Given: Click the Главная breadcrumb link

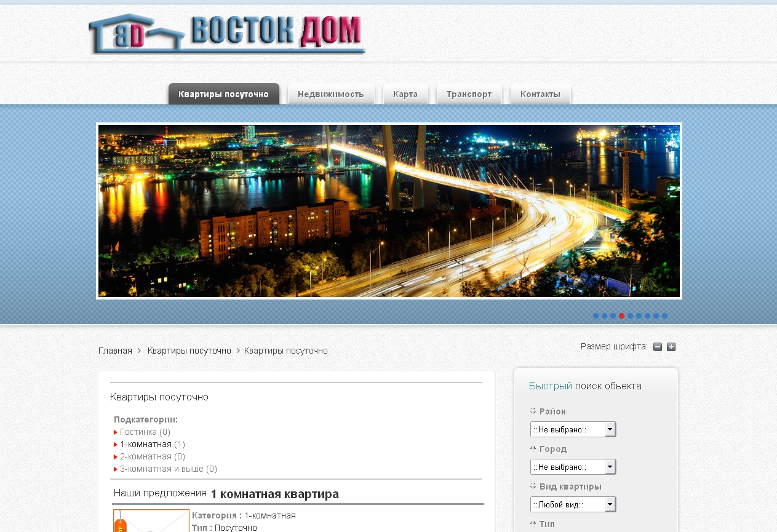Looking at the screenshot, I should point(115,351).
